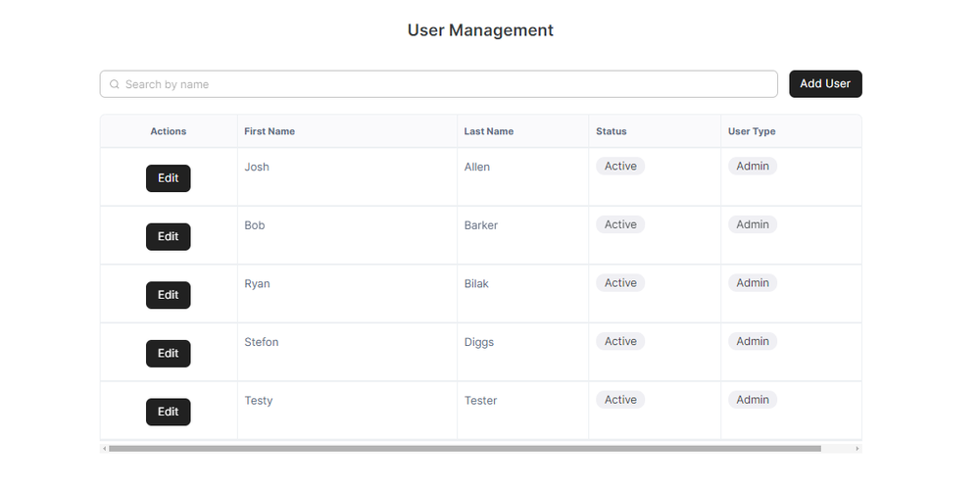Viewport: 980px width, 490px height.
Task: Edit the Testy Tester user
Action: point(169,412)
